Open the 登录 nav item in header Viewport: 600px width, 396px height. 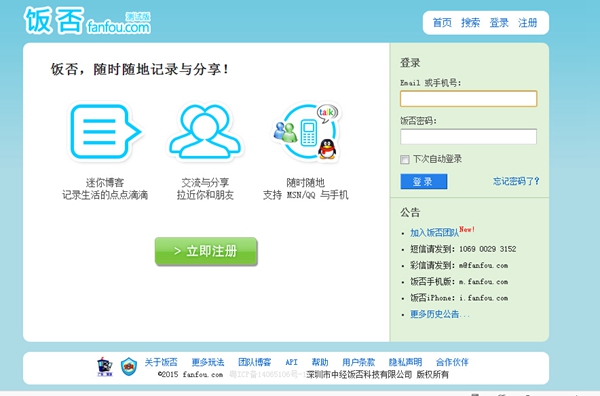499,23
